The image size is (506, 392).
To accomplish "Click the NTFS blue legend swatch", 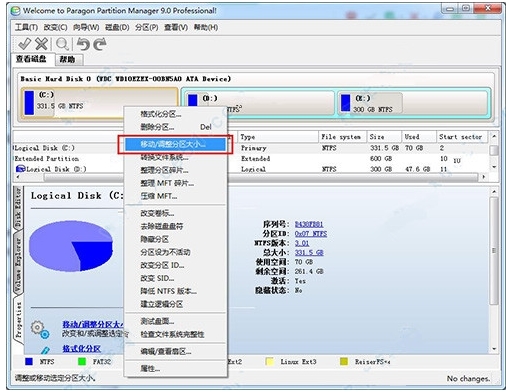I will pyautogui.click(x=29, y=361).
